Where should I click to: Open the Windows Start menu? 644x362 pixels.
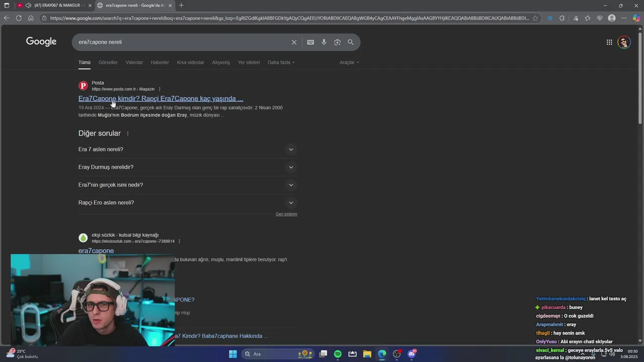(233, 354)
